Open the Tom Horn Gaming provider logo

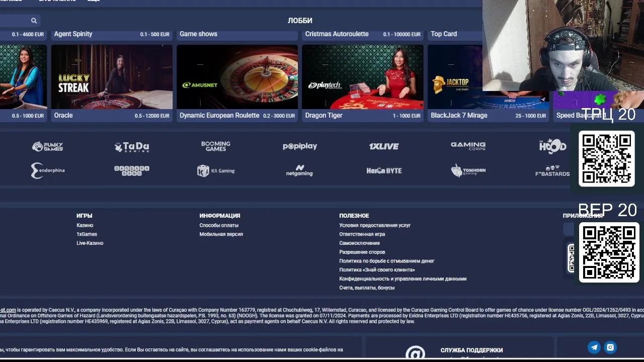pyautogui.click(x=468, y=170)
